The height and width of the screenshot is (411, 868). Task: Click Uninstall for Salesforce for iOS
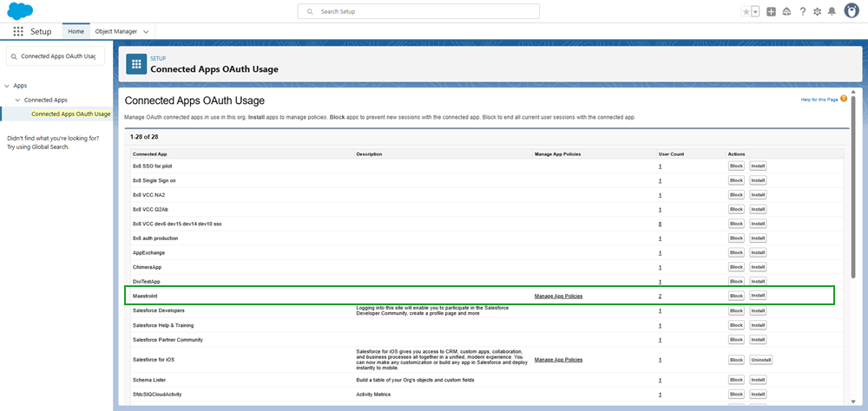(x=760, y=359)
